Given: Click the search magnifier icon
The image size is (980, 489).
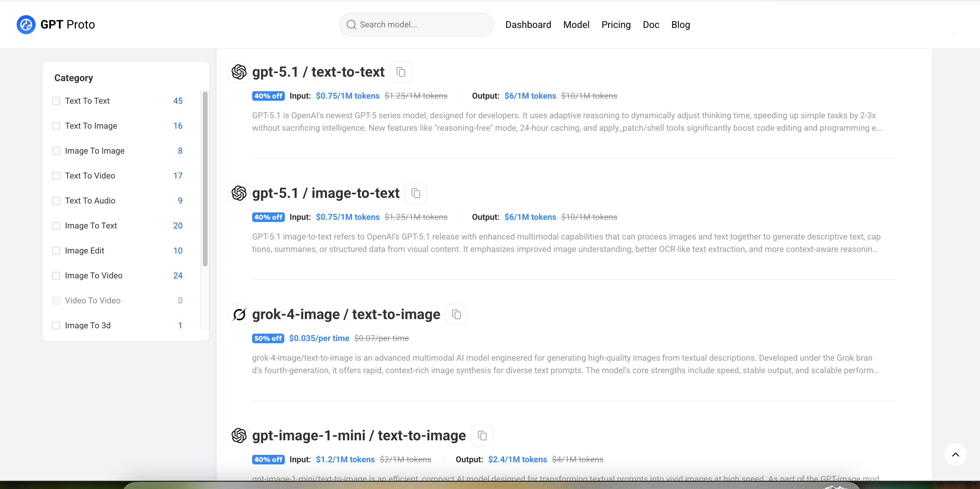Looking at the screenshot, I should (351, 25).
